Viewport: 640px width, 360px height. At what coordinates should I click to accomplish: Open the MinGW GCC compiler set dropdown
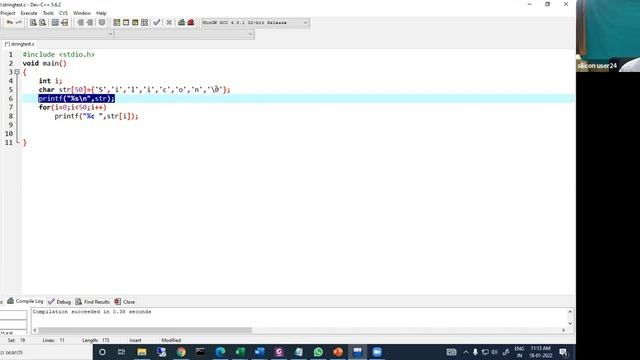pyautogui.click(x=255, y=22)
